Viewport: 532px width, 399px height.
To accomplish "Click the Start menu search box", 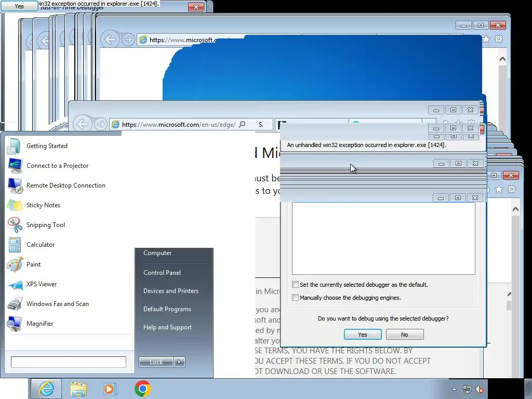I will pyautogui.click(x=69, y=362).
